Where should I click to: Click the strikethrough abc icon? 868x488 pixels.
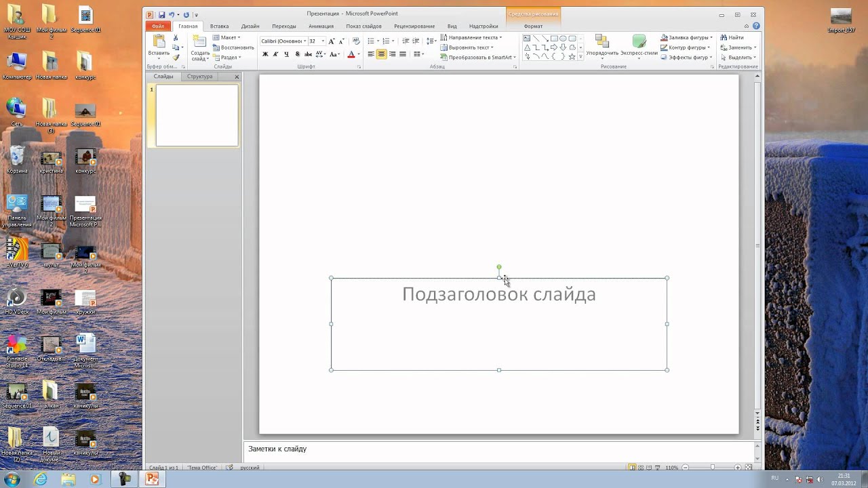[308, 54]
